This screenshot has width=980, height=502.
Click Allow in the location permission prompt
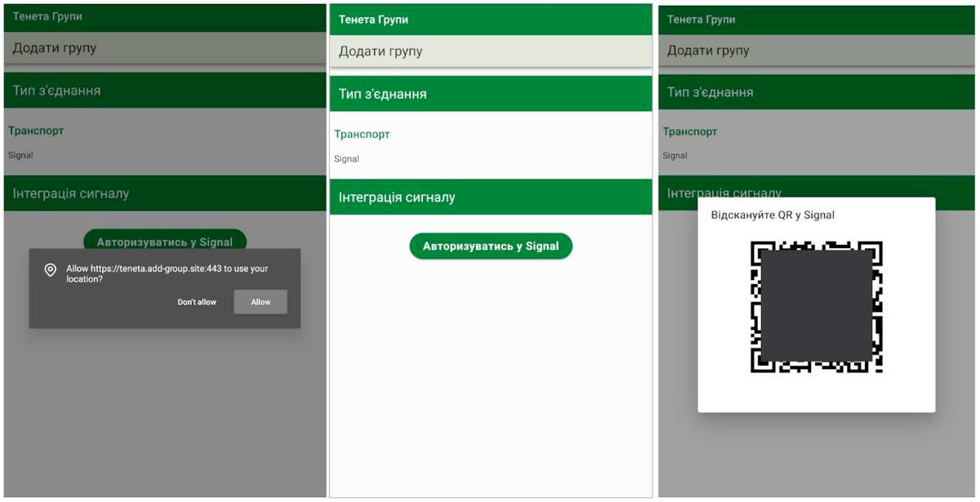261,302
